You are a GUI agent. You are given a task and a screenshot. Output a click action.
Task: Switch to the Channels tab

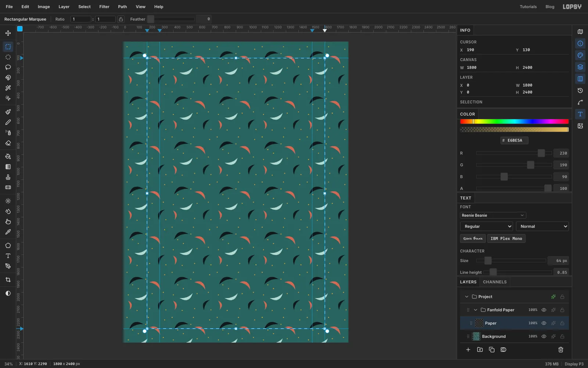(495, 282)
